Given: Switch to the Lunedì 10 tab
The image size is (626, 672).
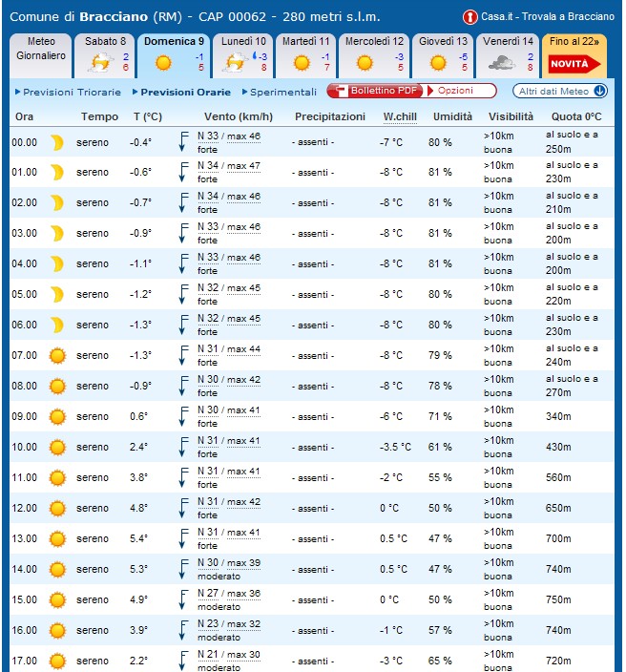Looking at the screenshot, I should tap(242, 55).
